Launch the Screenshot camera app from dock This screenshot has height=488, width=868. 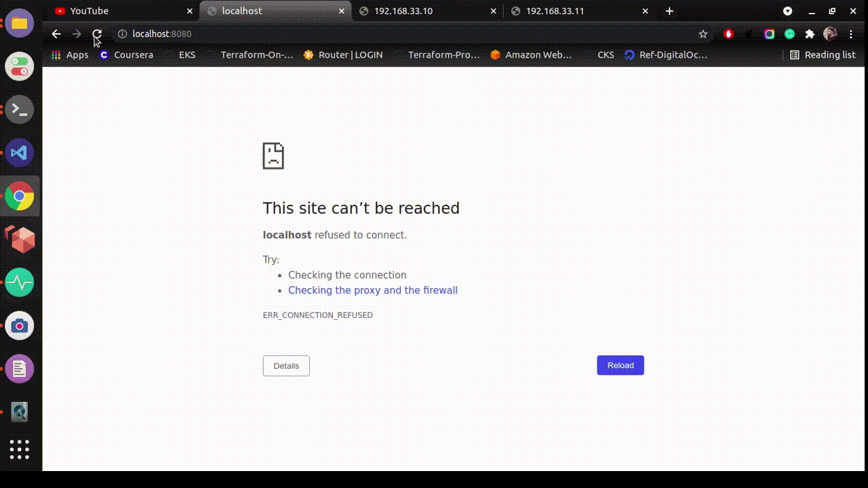point(20,326)
